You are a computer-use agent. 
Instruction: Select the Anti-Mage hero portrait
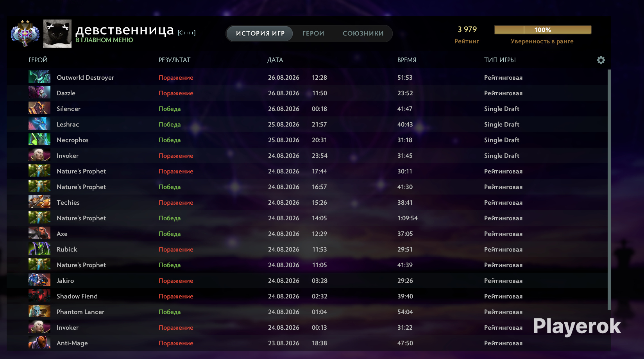click(x=39, y=342)
